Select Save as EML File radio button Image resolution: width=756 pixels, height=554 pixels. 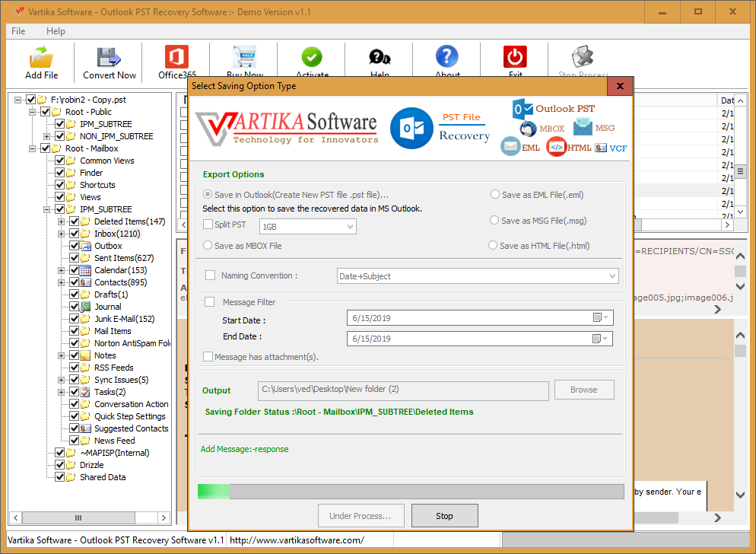pyautogui.click(x=495, y=195)
